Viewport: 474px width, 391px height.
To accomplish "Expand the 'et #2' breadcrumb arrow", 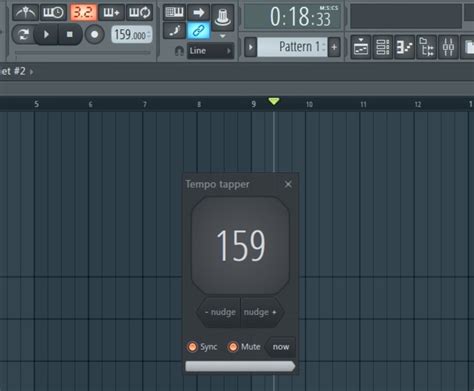I will 31,71.
